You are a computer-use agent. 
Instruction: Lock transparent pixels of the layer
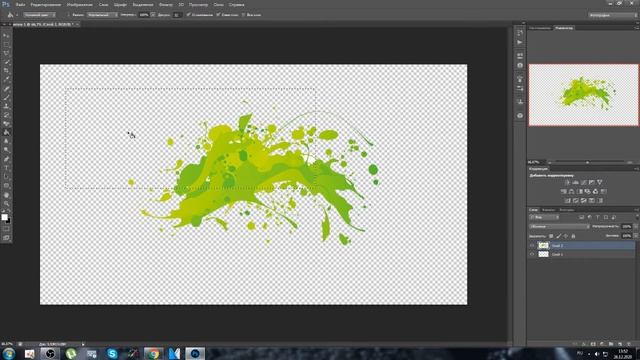(x=551, y=236)
